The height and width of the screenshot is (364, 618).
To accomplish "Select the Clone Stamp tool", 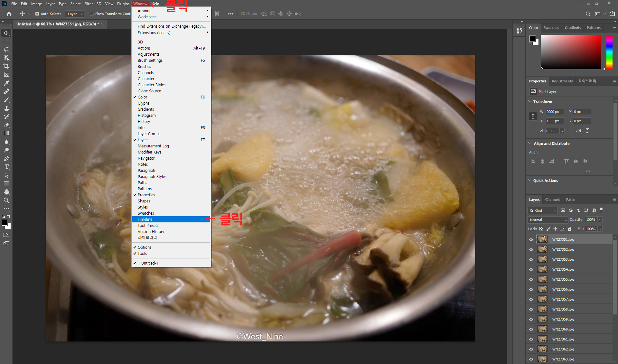I will 6,108.
